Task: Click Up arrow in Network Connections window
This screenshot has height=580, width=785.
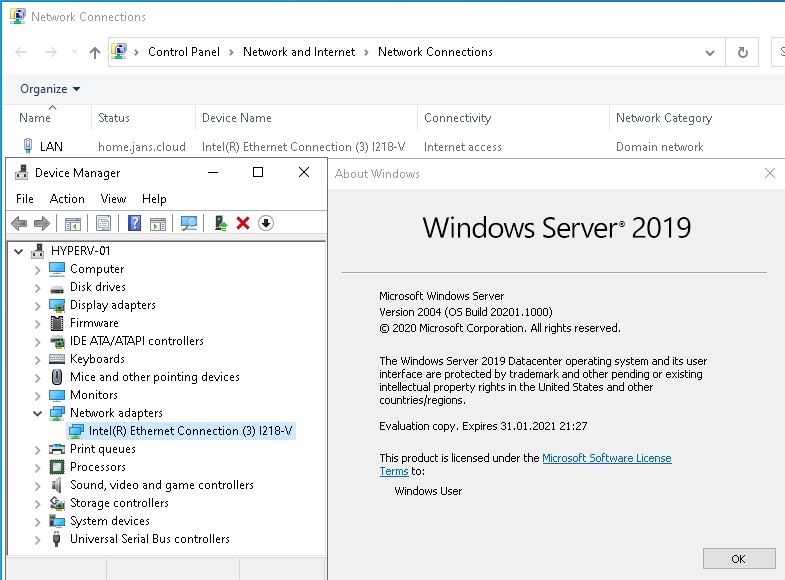Action: (95, 52)
